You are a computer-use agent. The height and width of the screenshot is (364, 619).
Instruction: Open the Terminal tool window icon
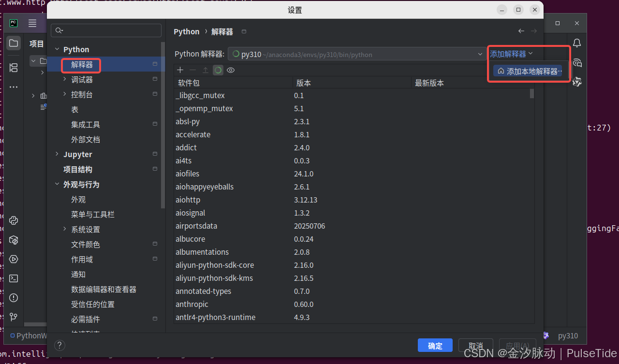(14, 278)
